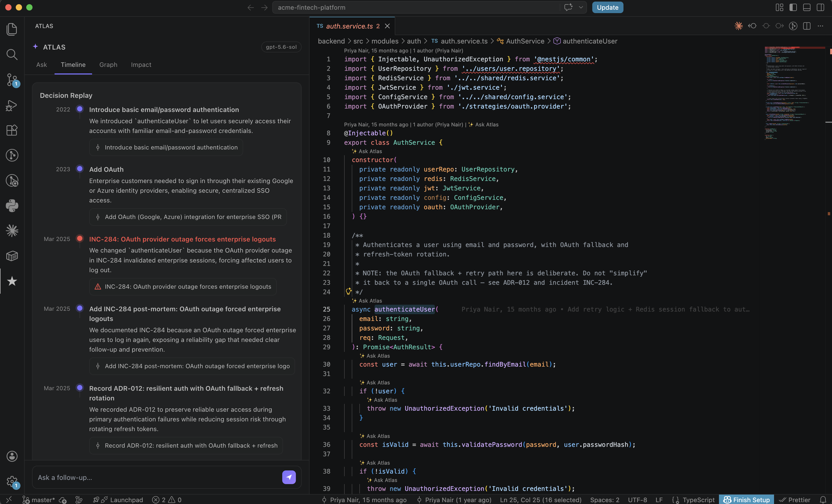This screenshot has width=832, height=504.
Task: Open Source Control view with 1 badge
Action: point(12,80)
